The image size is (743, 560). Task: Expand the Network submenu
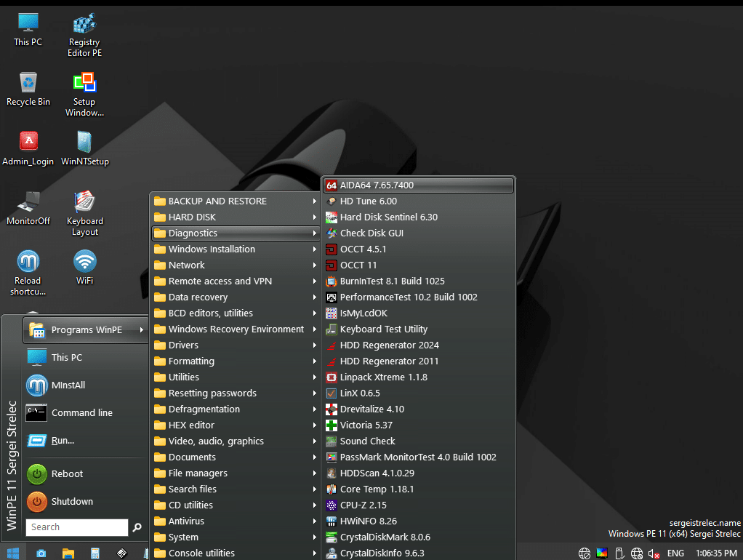pos(235,265)
